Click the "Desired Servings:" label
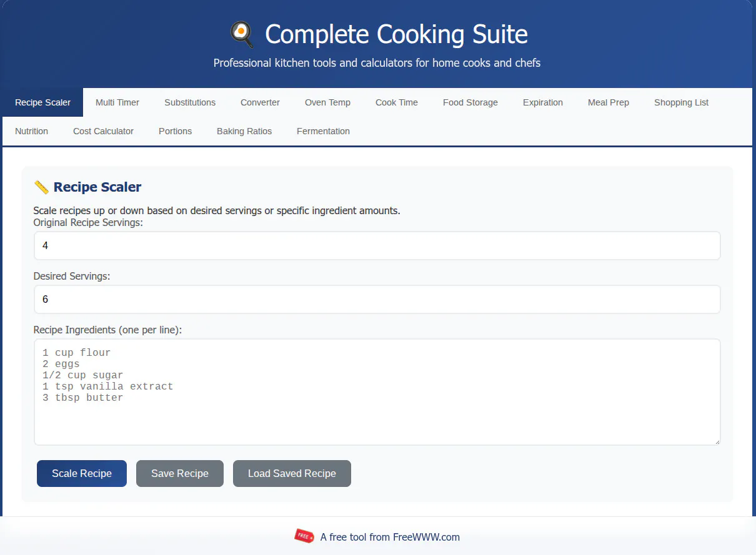 point(71,276)
